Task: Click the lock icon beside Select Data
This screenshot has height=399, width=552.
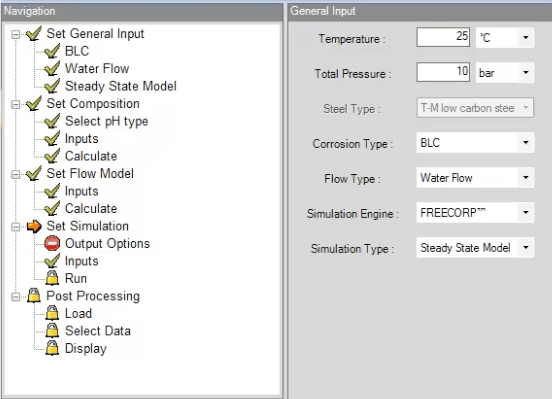Action: point(52,330)
